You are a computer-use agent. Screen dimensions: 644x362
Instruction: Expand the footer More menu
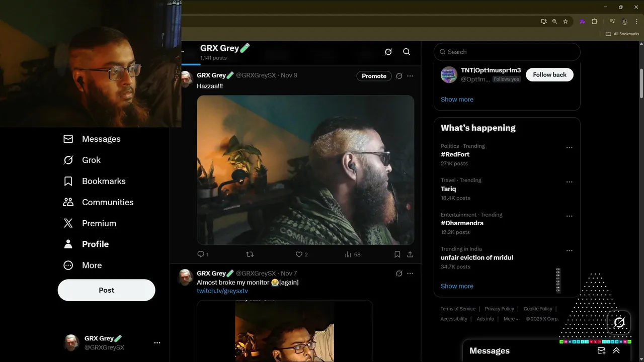click(511, 319)
